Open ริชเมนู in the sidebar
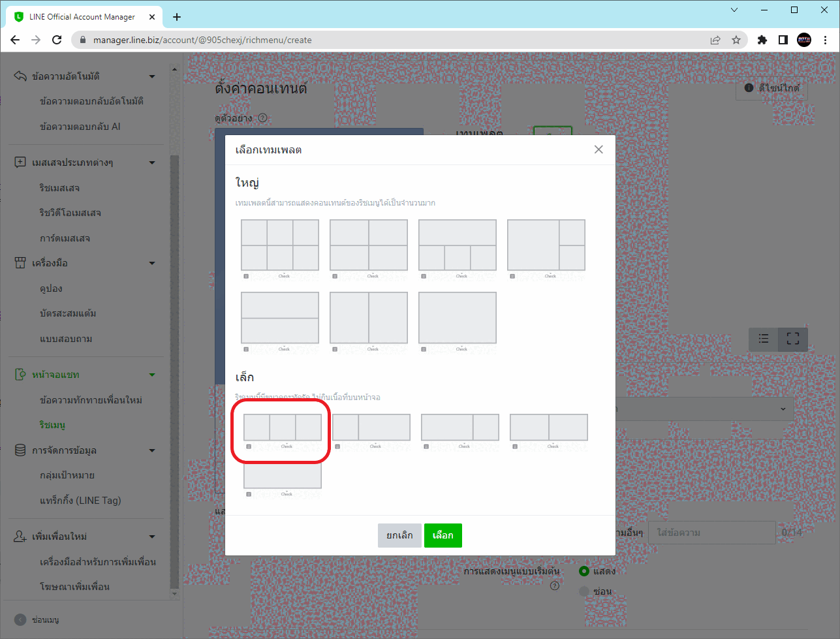This screenshot has height=639, width=840. (x=52, y=425)
